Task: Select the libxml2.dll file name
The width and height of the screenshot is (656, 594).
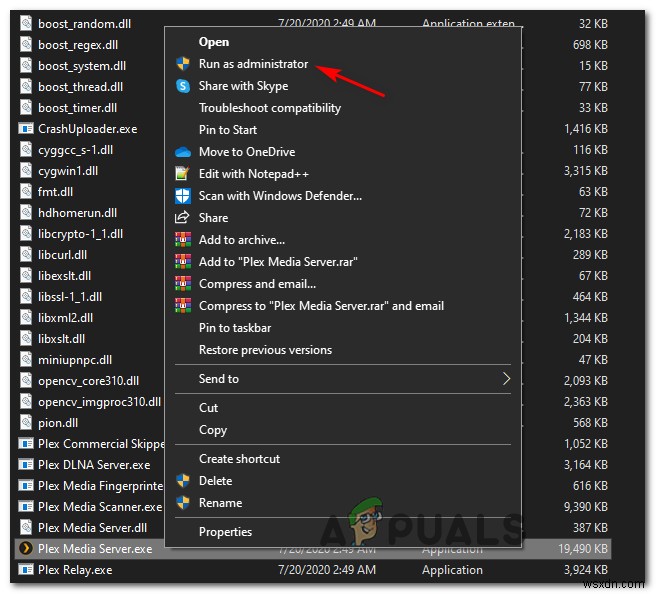Action: point(65,317)
